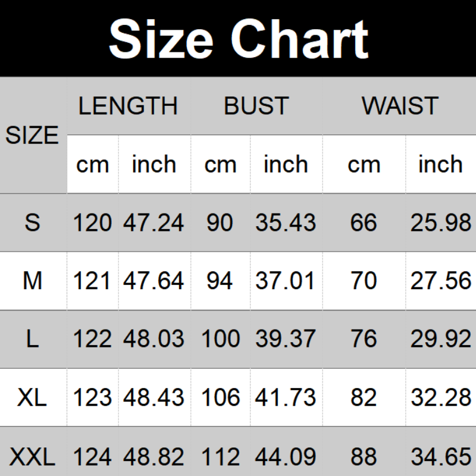This screenshot has width=476, height=476.
Task: Click the WAIST column header
Action: click(400, 106)
